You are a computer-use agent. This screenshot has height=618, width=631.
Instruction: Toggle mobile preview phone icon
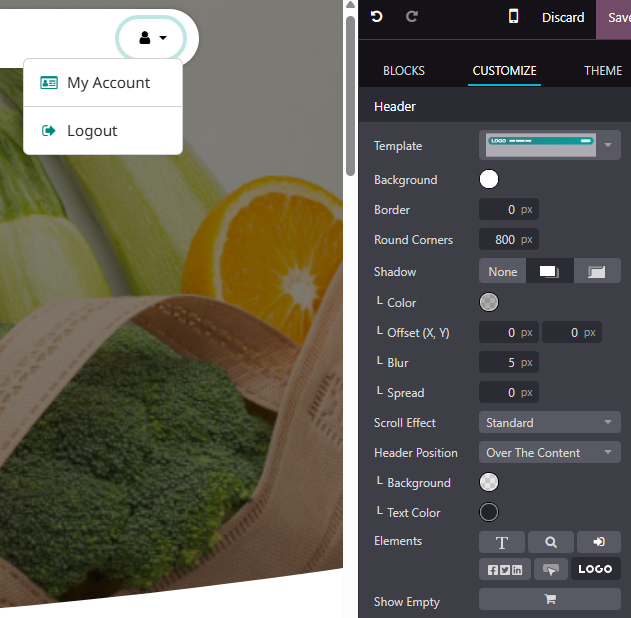pos(513,16)
